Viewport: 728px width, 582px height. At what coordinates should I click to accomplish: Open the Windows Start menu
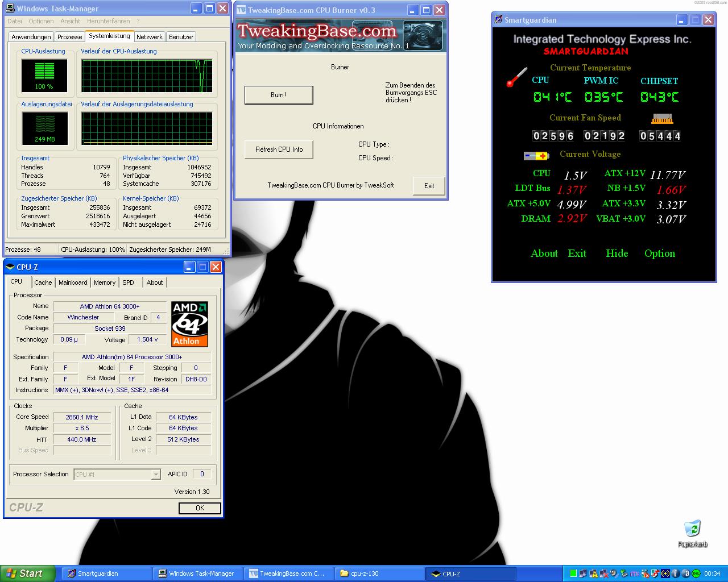[x=27, y=573]
